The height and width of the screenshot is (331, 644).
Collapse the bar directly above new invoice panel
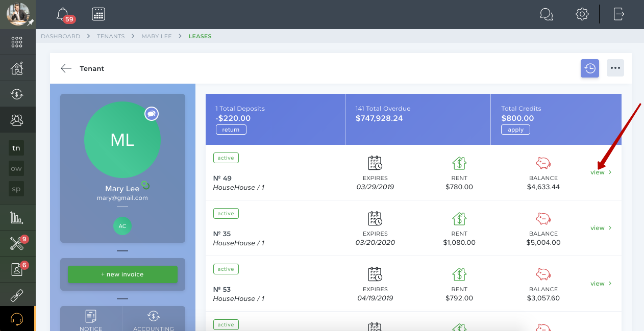click(122, 251)
